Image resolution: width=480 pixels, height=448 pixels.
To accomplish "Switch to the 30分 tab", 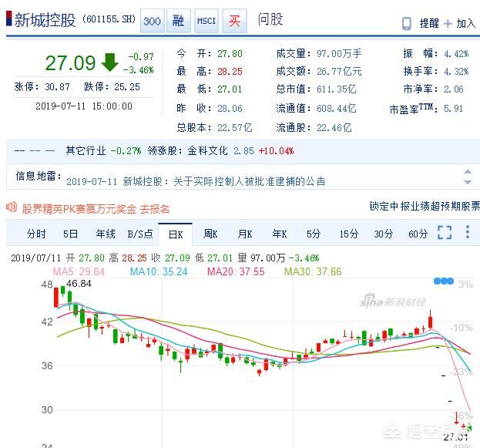I will 383,234.
